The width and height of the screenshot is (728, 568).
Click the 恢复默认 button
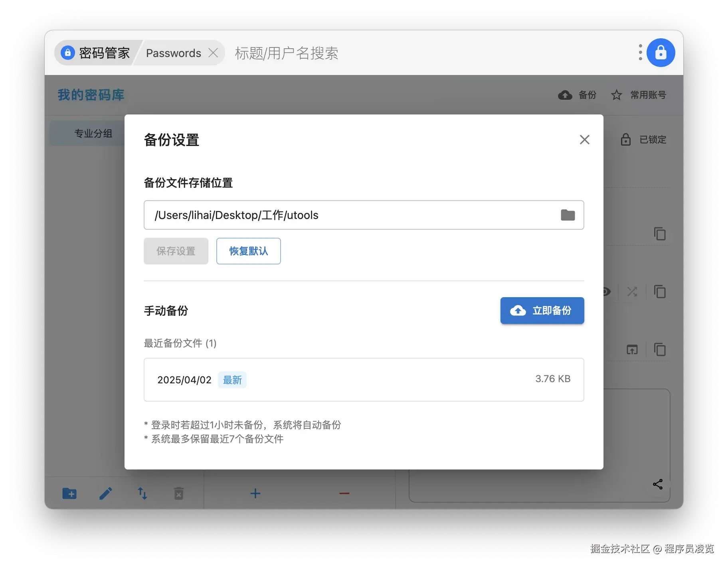pos(248,251)
